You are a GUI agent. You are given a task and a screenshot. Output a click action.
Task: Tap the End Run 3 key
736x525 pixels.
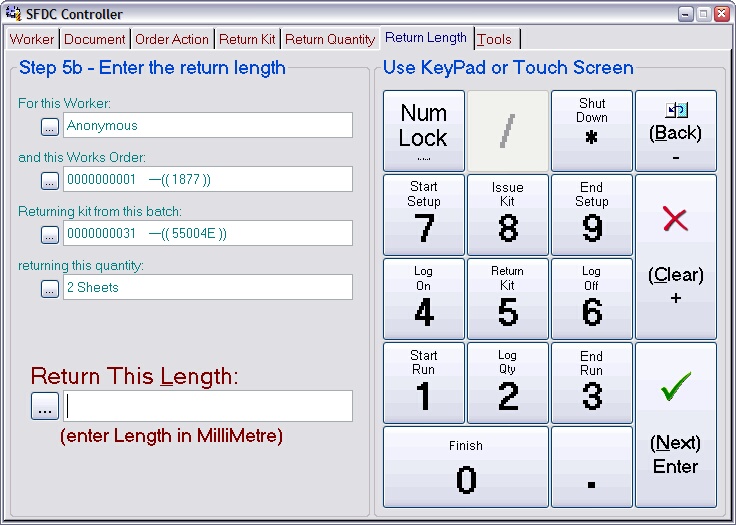point(592,383)
